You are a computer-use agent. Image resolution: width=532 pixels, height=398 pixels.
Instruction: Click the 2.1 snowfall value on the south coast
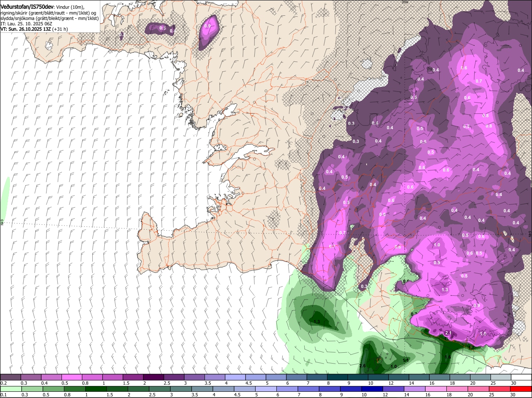[448, 333]
